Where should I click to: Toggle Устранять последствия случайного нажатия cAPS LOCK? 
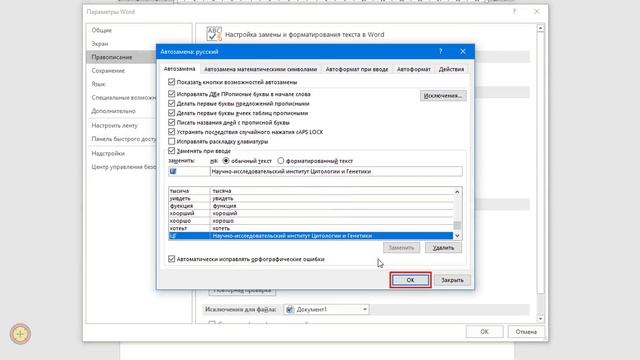171,132
